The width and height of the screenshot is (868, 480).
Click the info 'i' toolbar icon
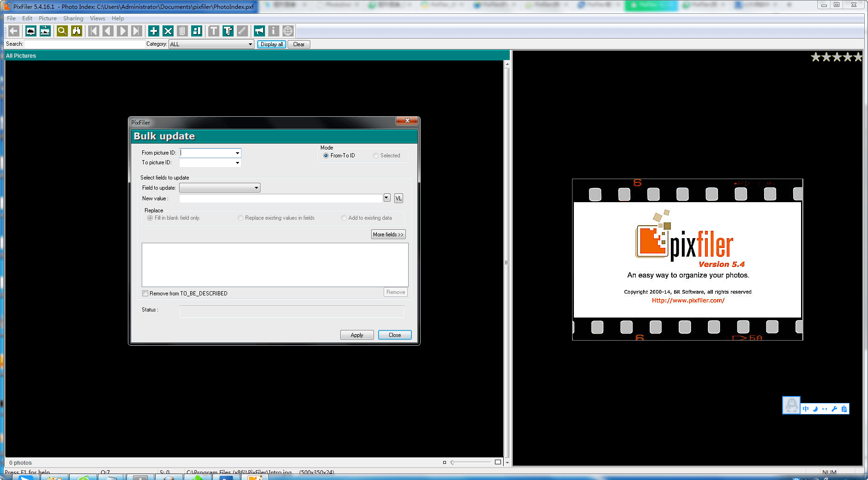[274, 31]
